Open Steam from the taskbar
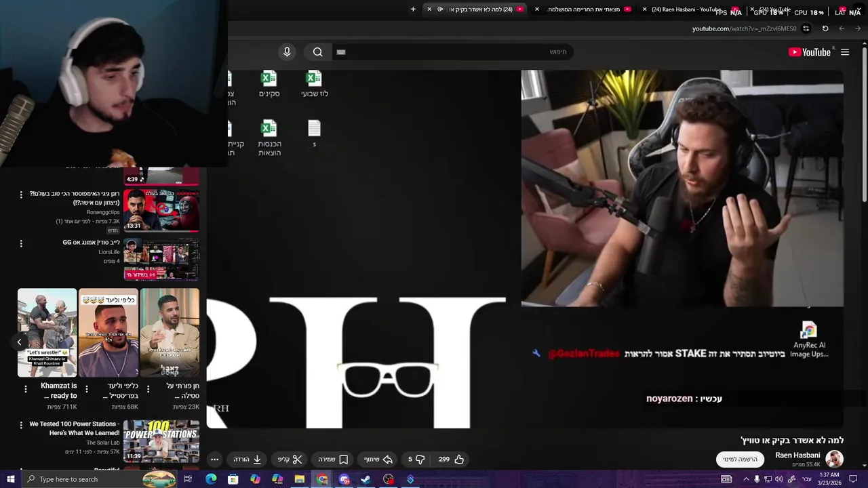This screenshot has width=868, height=488. (x=366, y=479)
